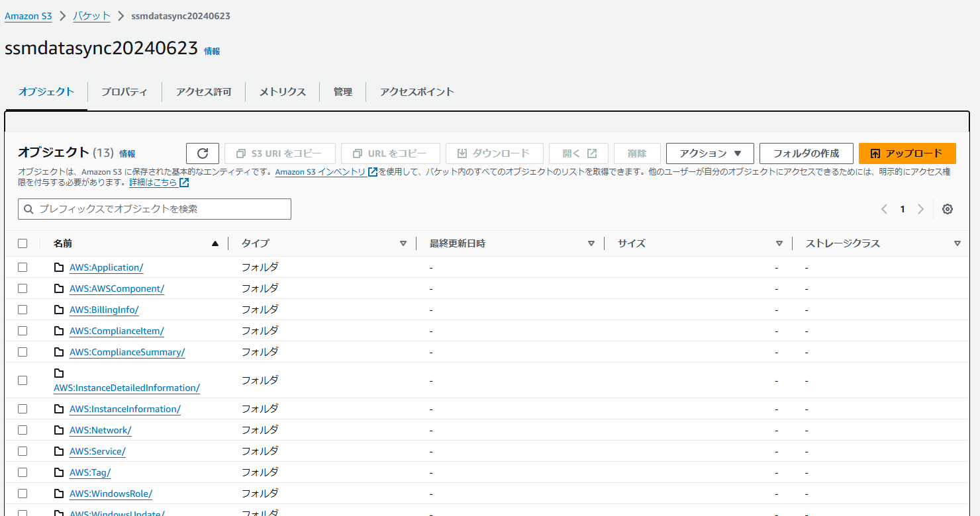The image size is (980, 516).
Task: Switch to the オブジェクト tab
Action: pyautogui.click(x=46, y=92)
